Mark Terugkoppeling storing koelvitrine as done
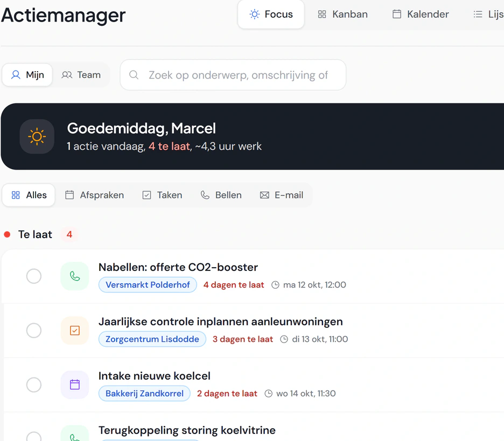Viewport: 504px width, 441px height. click(34, 437)
